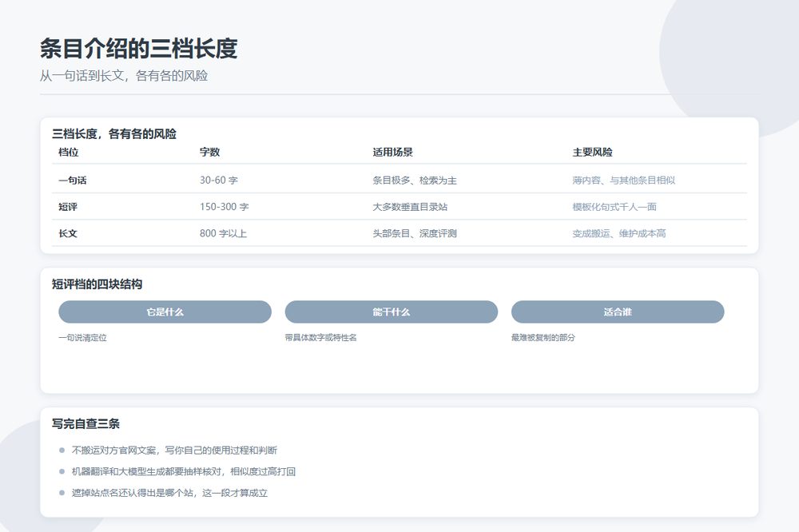Image resolution: width=799 pixels, height=532 pixels.
Task: Click the caption 最难被复制的部分
Action: (x=543, y=337)
